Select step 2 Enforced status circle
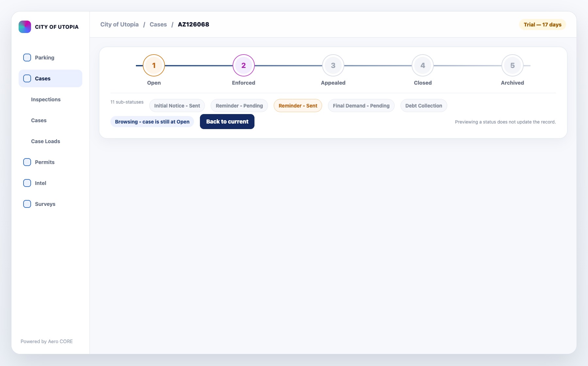588x366 pixels. point(244,65)
